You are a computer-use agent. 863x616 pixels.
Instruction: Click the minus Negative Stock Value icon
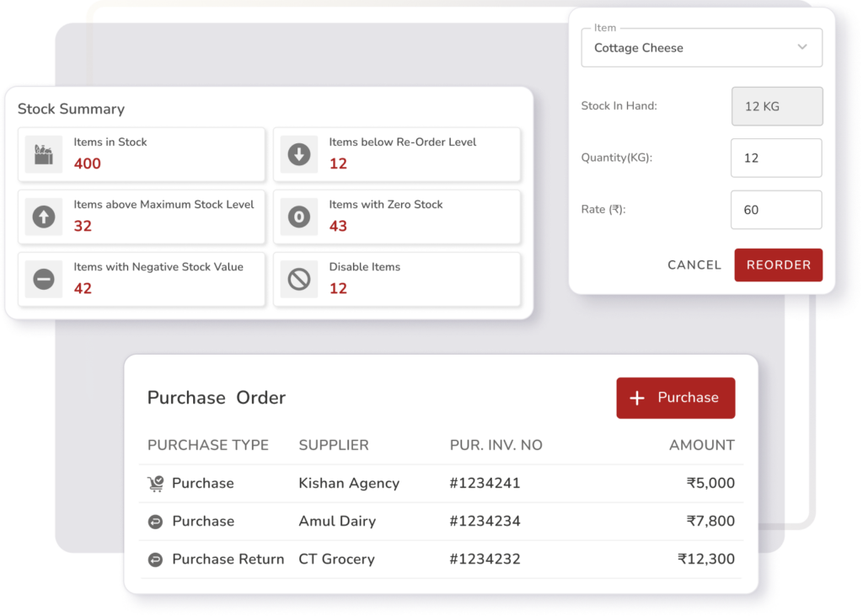pos(44,279)
